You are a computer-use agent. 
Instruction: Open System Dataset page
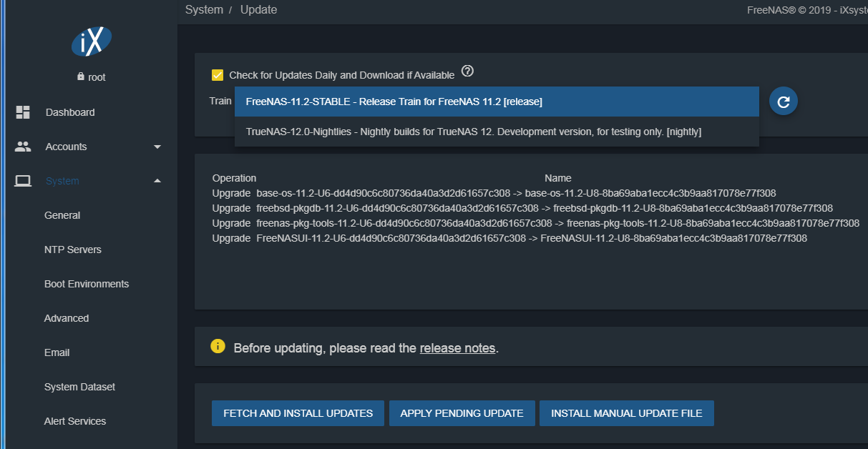[x=79, y=387]
